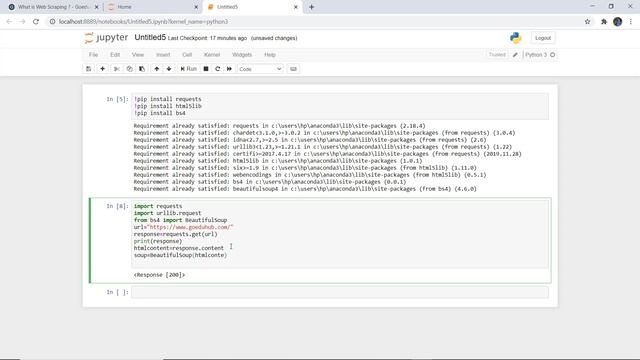
Task: Click the import requests code line
Action: tap(158, 206)
